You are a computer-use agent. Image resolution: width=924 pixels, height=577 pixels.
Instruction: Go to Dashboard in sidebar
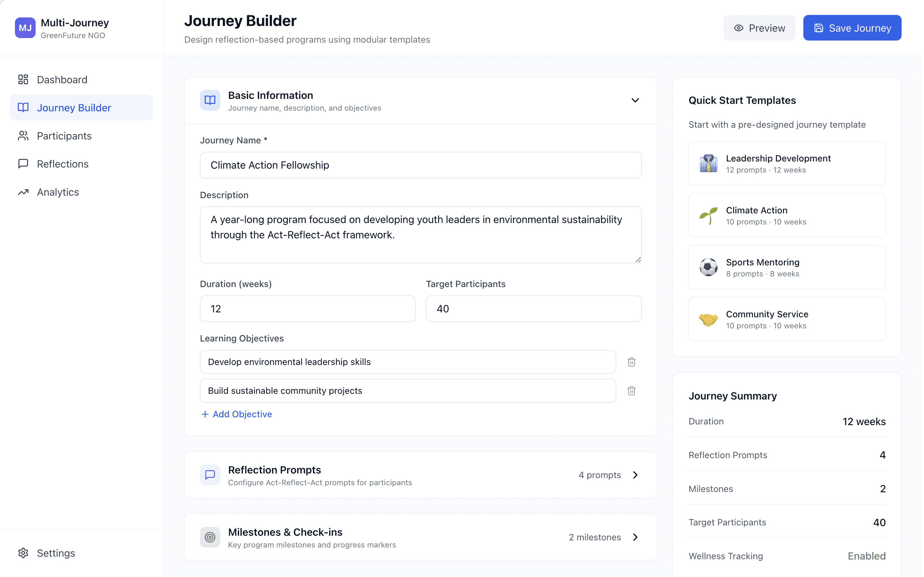point(62,80)
